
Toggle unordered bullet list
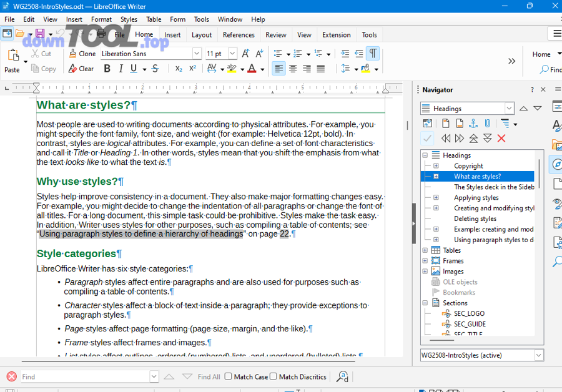[278, 54]
